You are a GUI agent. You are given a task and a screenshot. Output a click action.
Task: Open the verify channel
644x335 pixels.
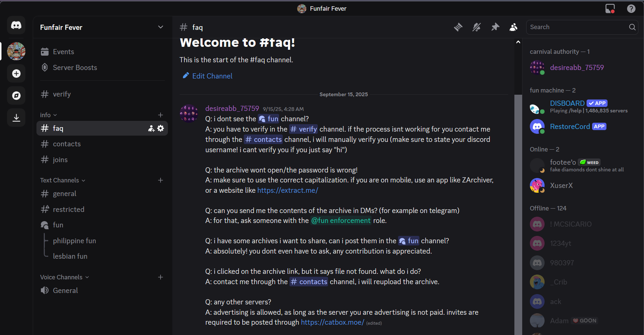tap(102, 94)
